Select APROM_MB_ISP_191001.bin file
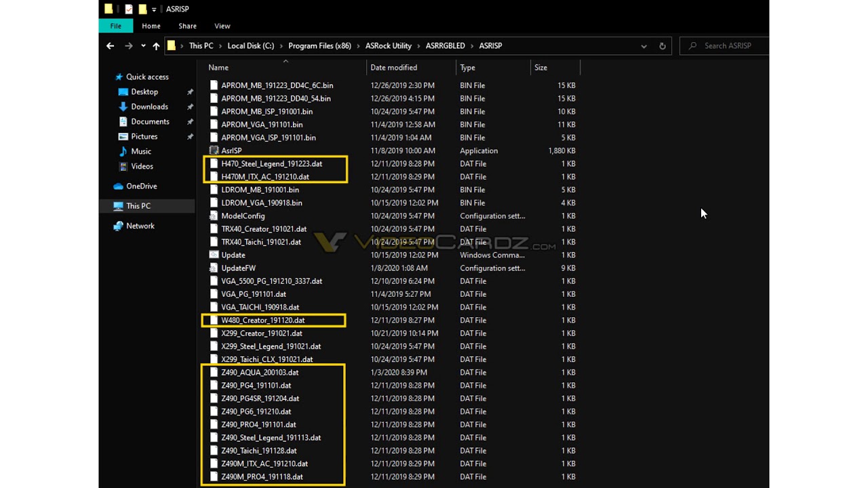 (x=267, y=111)
